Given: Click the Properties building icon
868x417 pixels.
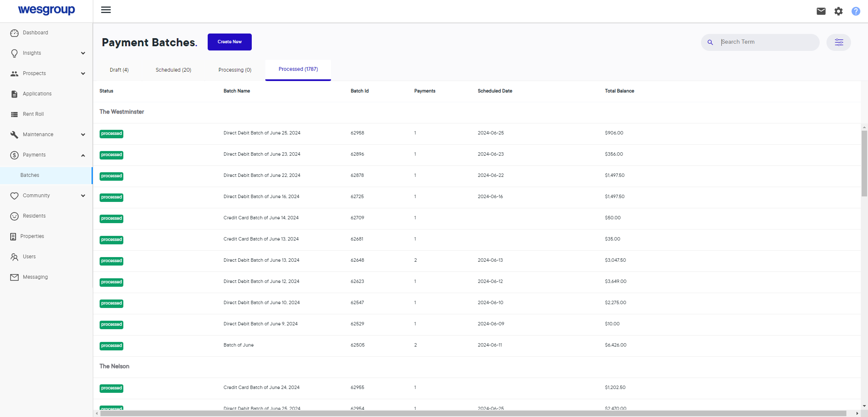Looking at the screenshot, I should pyautogui.click(x=13, y=237).
